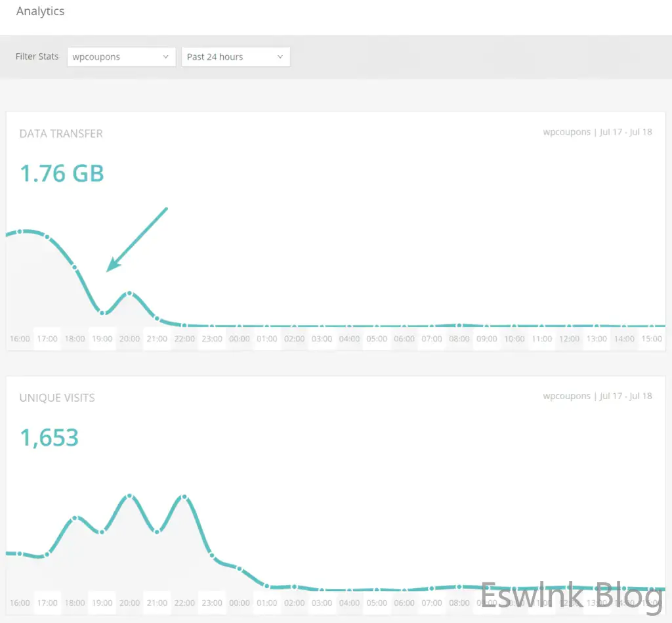
Task: Click the 20:00 data point on Data Transfer chart
Action: (130, 293)
